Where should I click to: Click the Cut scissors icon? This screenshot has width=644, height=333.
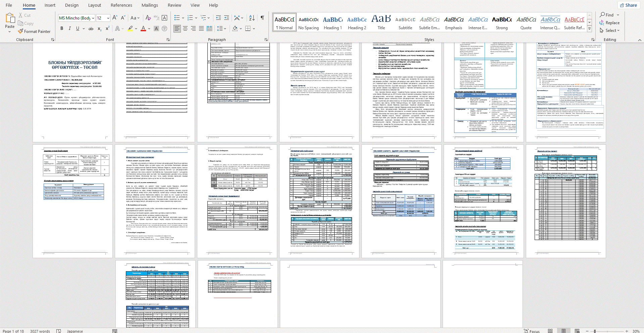pyautogui.click(x=21, y=15)
